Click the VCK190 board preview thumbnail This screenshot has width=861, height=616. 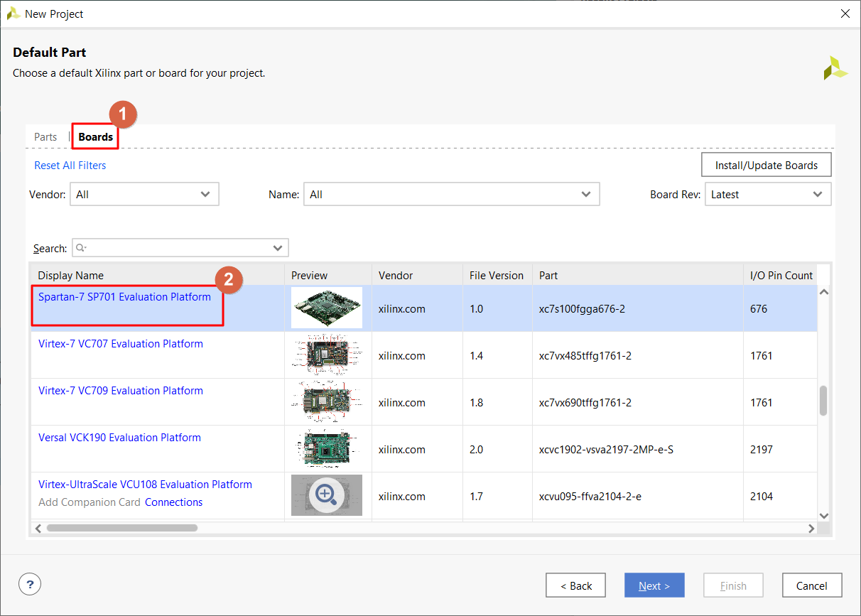click(x=327, y=448)
